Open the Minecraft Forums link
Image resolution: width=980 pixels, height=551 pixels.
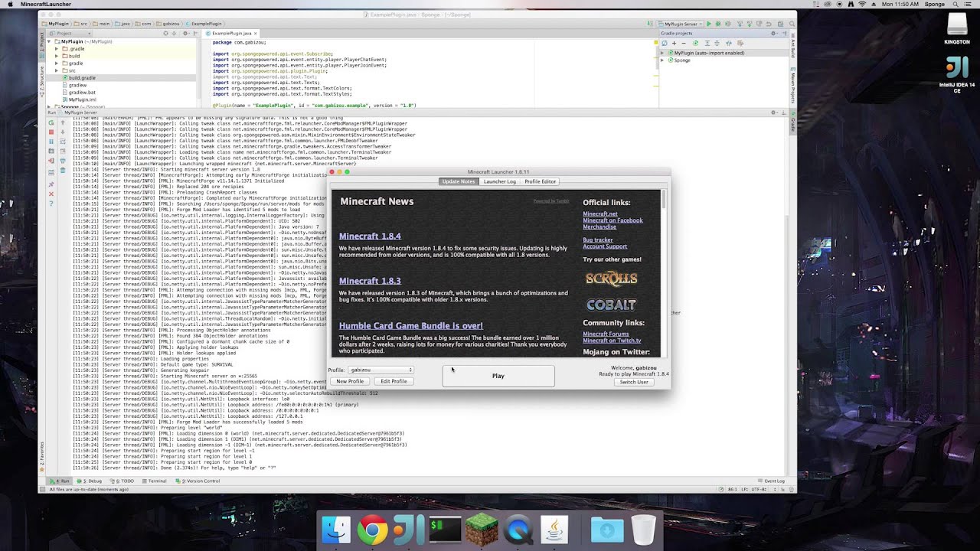[606, 334]
